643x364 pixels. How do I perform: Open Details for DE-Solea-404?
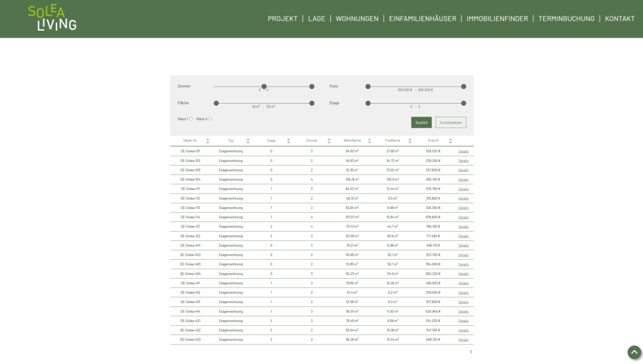point(463,274)
